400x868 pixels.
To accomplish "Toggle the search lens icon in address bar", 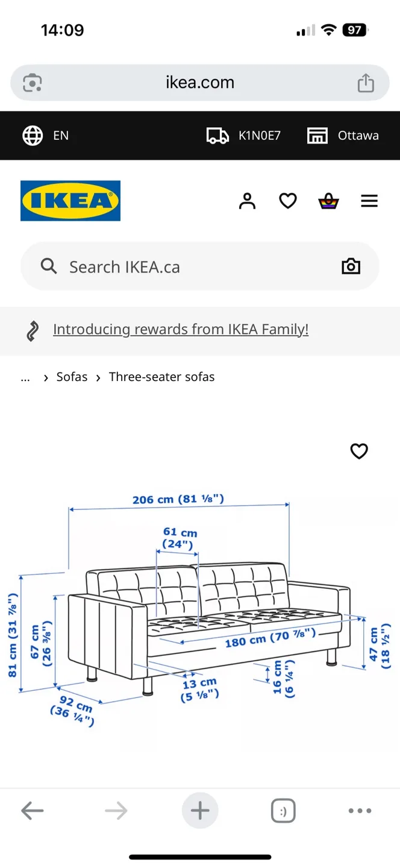I will (31, 83).
